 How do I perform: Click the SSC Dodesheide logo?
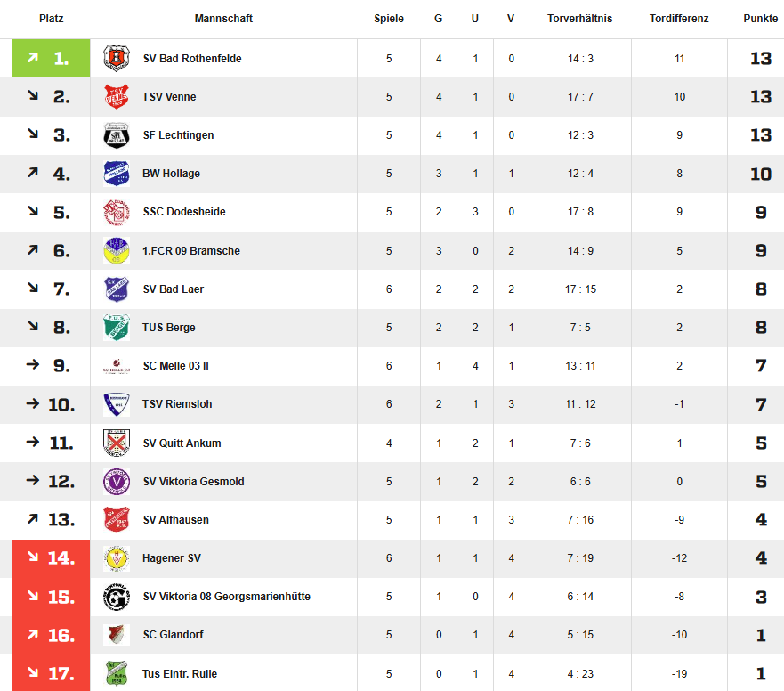pos(117,212)
